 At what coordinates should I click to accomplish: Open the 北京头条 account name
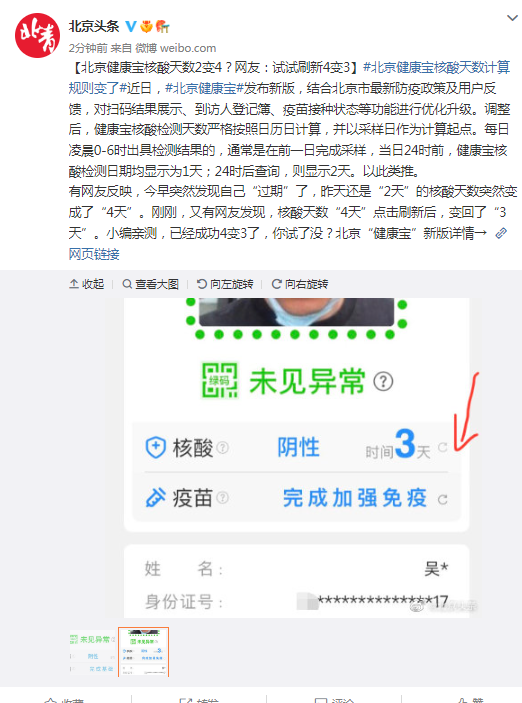coord(94,26)
